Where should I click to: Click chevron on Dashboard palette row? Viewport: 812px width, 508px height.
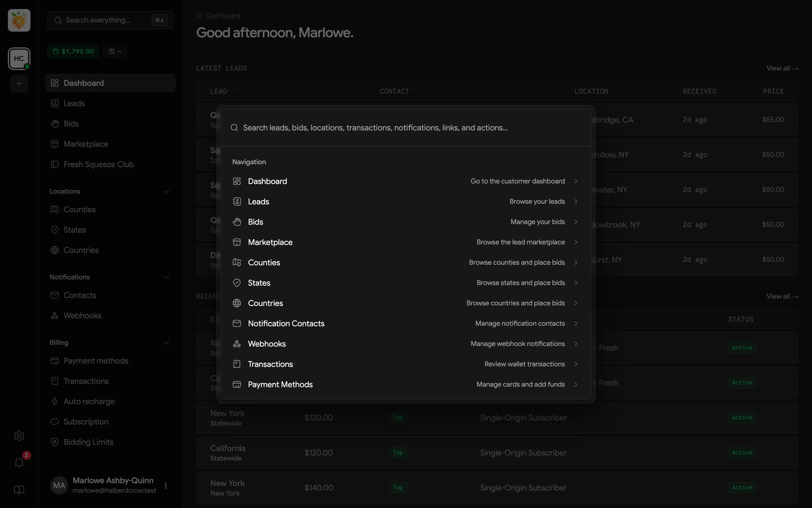[576, 181]
